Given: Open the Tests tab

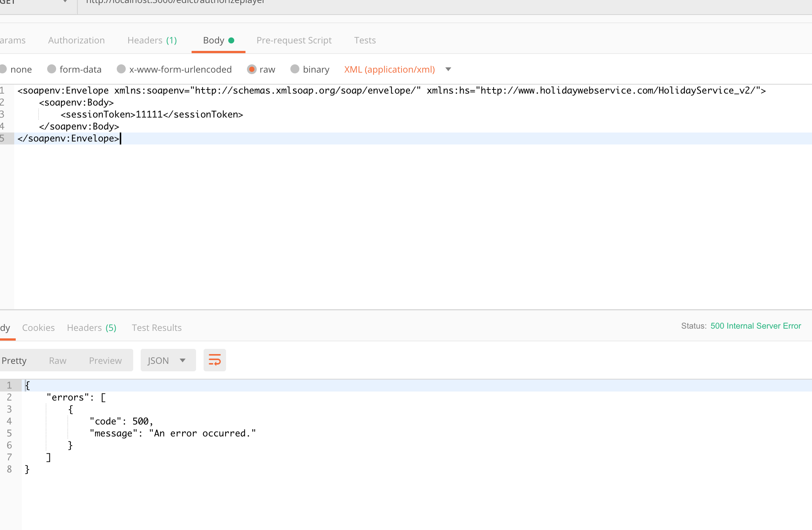Looking at the screenshot, I should pyautogui.click(x=365, y=40).
